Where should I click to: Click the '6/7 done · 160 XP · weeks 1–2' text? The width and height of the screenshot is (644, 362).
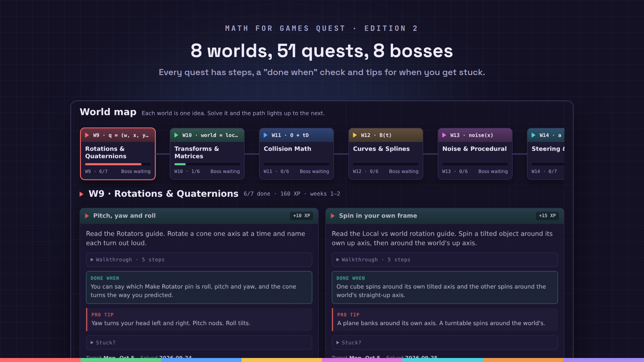point(292,194)
